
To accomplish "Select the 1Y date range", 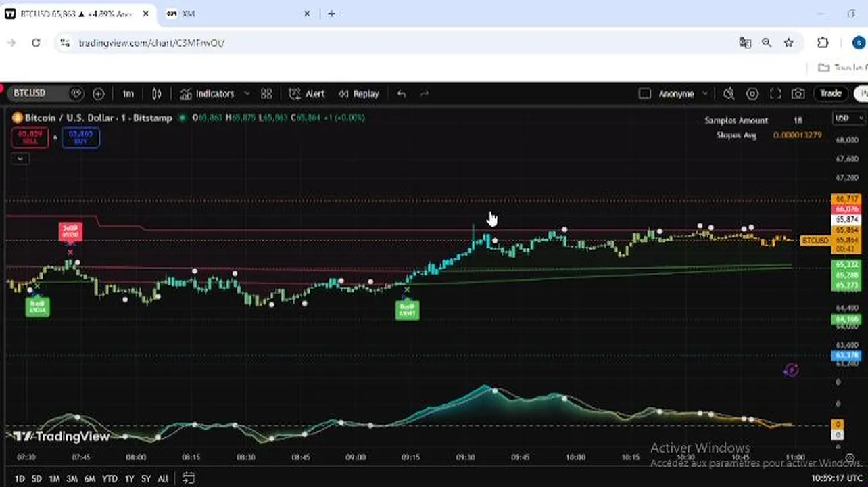I will pyautogui.click(x=129, y=479).
